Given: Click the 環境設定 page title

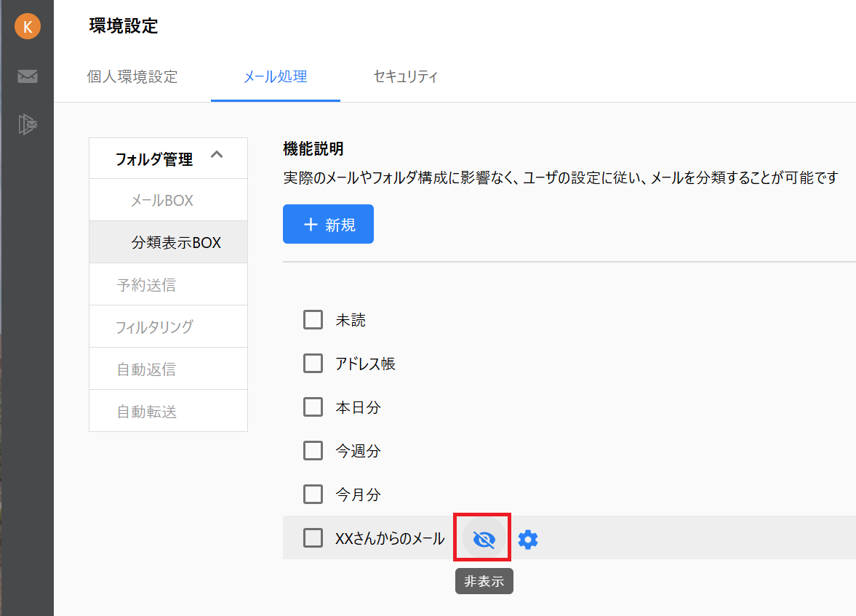Looking at the screenshot, I should point(124,25).
